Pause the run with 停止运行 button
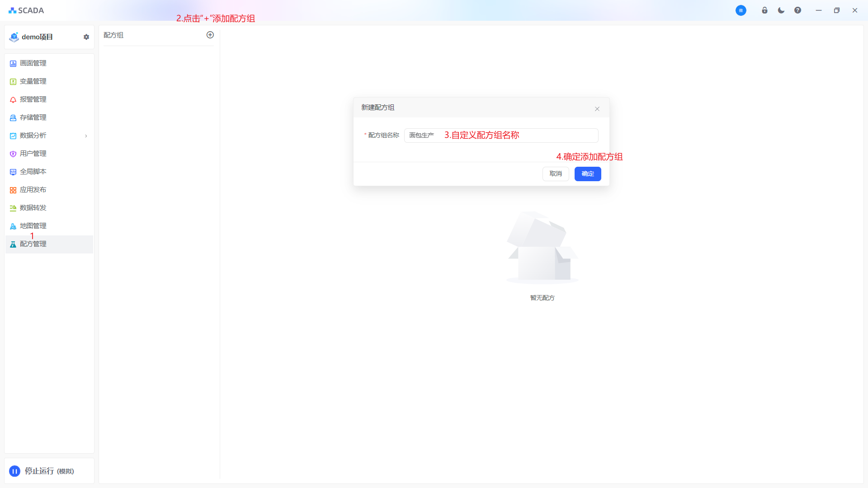868x488 pixels. coord(15,471)
